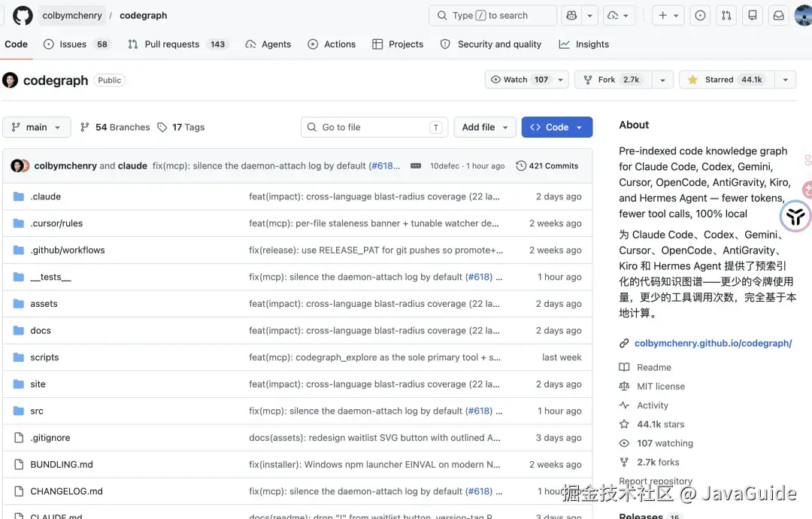Image resolution: width=812 pixels, height=519 pixels.
Task: Open the main branch selector dropdown
Action: pyautogui.click(x=37, y=127)
